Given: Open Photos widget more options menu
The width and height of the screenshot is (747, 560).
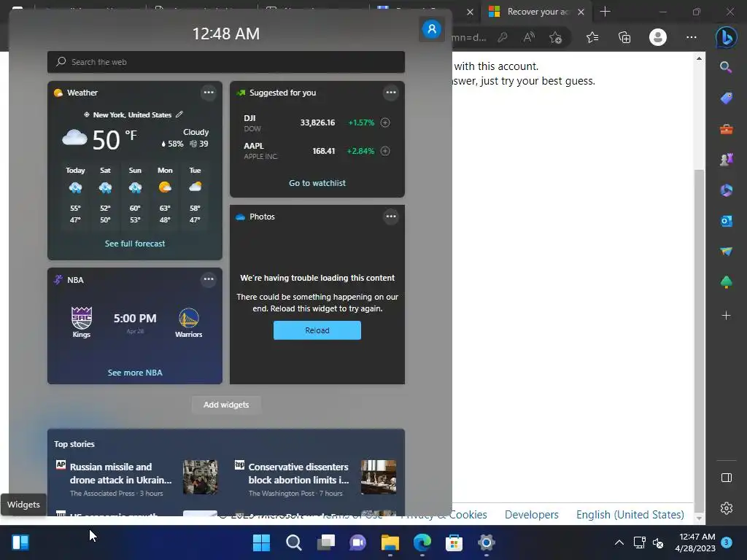Looking at the screenshot, I should coord(391,216).
